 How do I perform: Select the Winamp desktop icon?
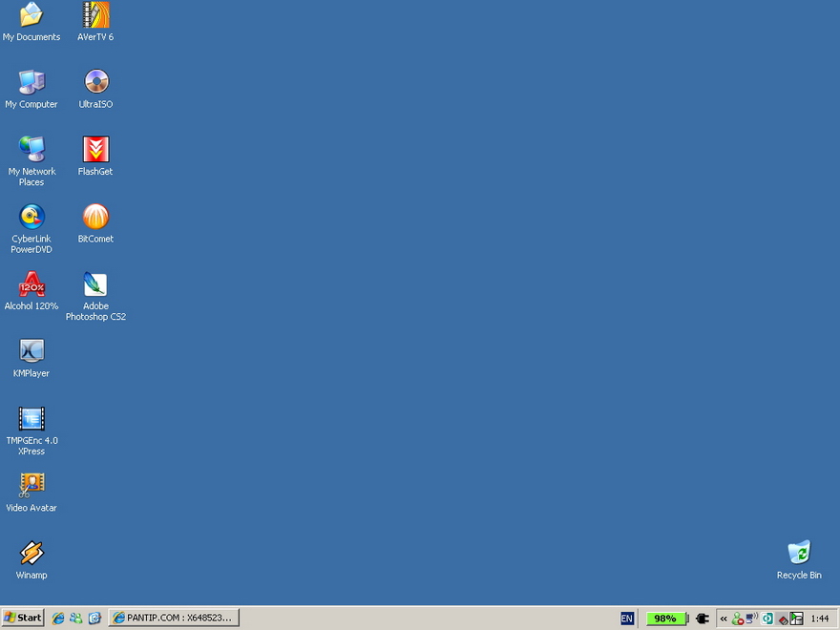(31, 559)
